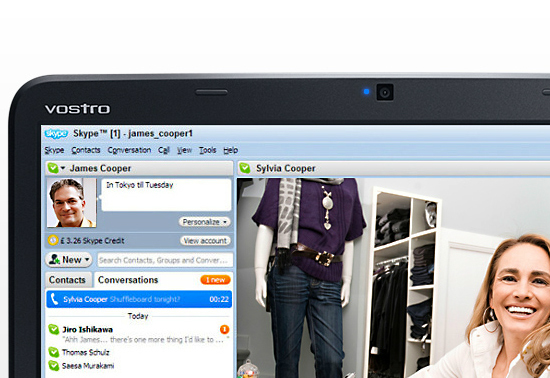Open the View menu
550x378 pixels.
coord(185,150)
